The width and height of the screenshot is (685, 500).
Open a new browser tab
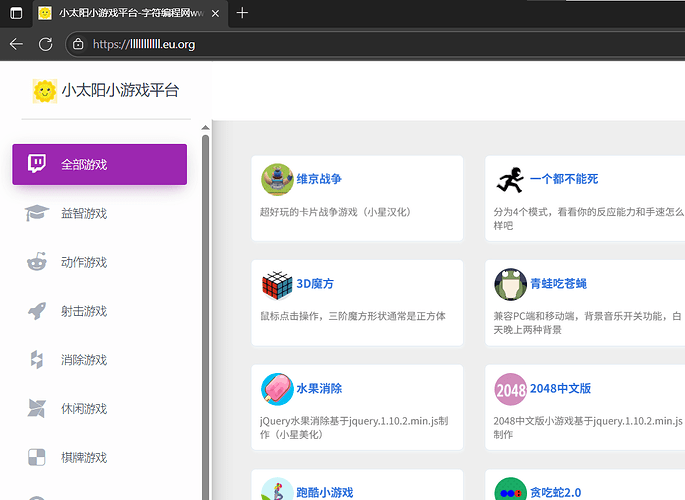(242, 14)
